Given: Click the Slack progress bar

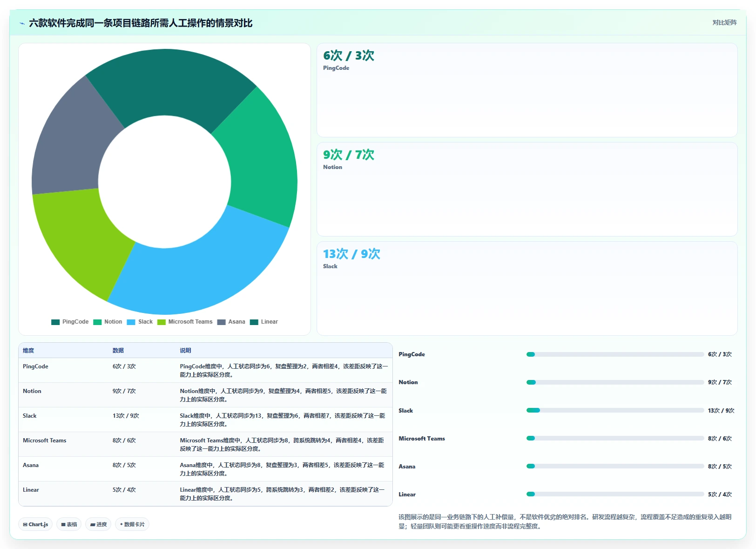Looking at the screenshot, I should tap(615, 410).
